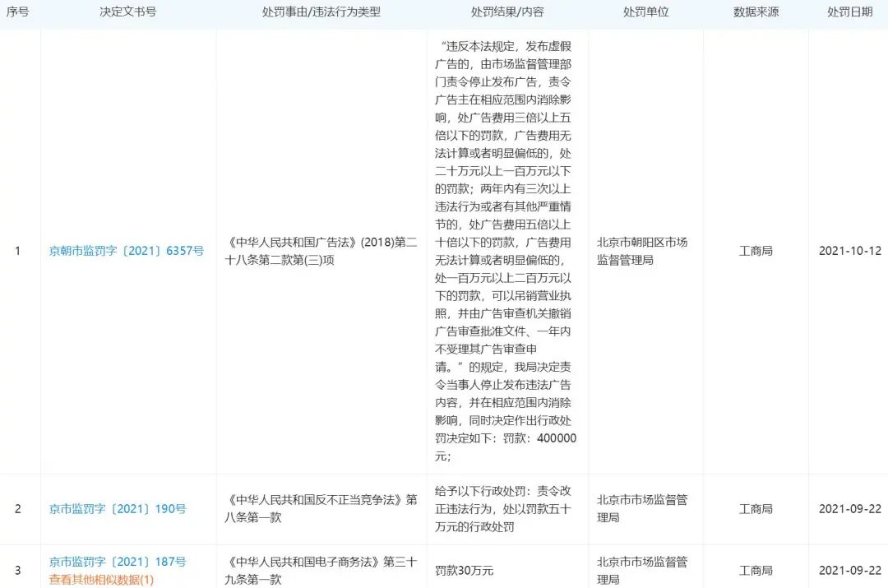This screenshot has width=888, height=588.
Task: Open document 京市监罚字〔2021〕190号
Action: coord(118,509)
